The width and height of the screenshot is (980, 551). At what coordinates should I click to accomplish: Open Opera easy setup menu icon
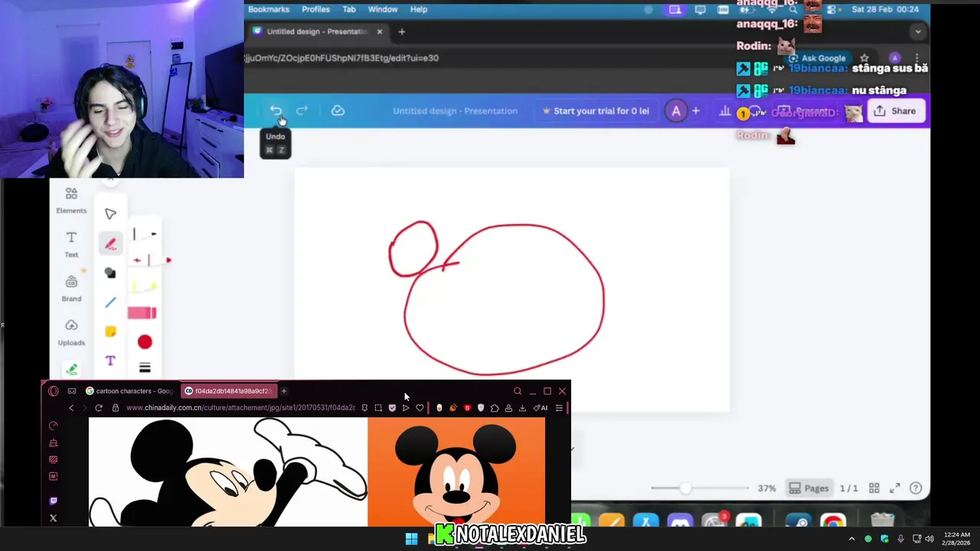point(559,408)
